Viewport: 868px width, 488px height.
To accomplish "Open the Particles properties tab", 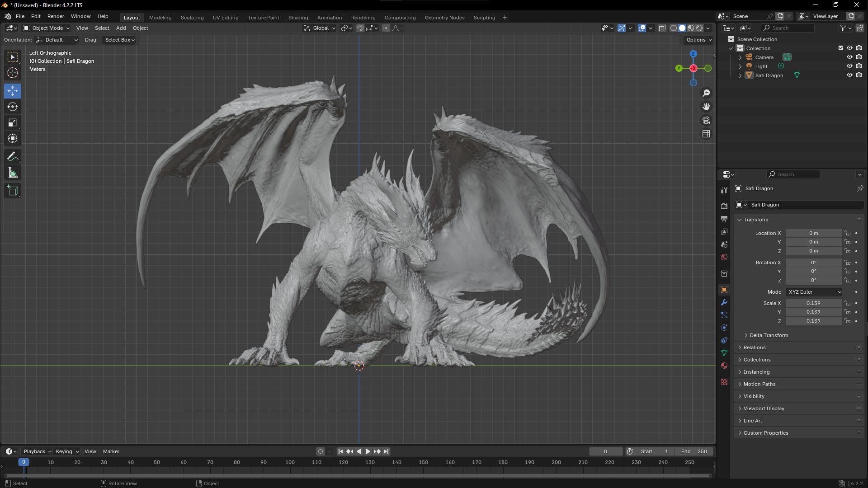I will (724, 315).
